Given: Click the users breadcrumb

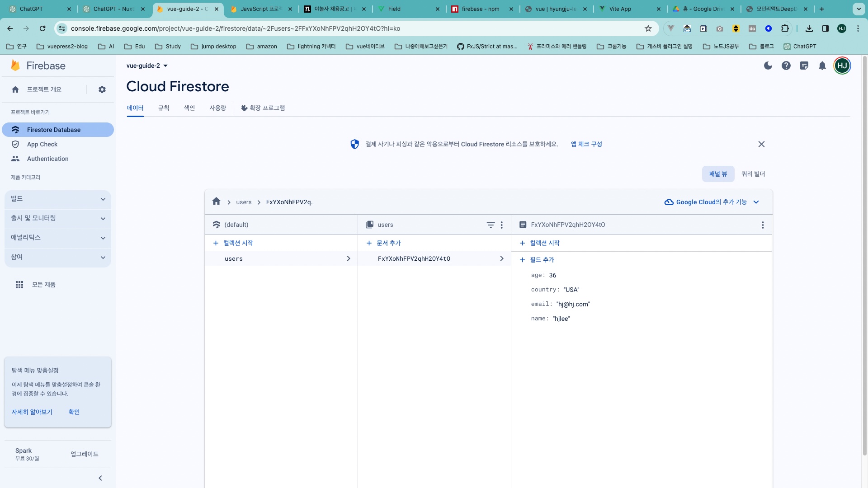Looking at the screenshot, I should pyautogui.click(x=244, y=202).
